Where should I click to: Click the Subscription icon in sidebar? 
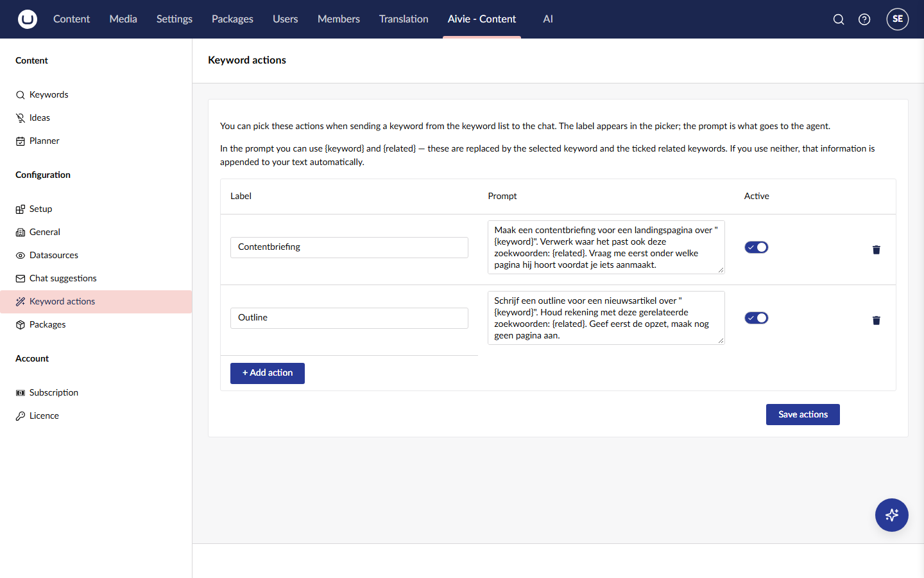click(21, 393)
